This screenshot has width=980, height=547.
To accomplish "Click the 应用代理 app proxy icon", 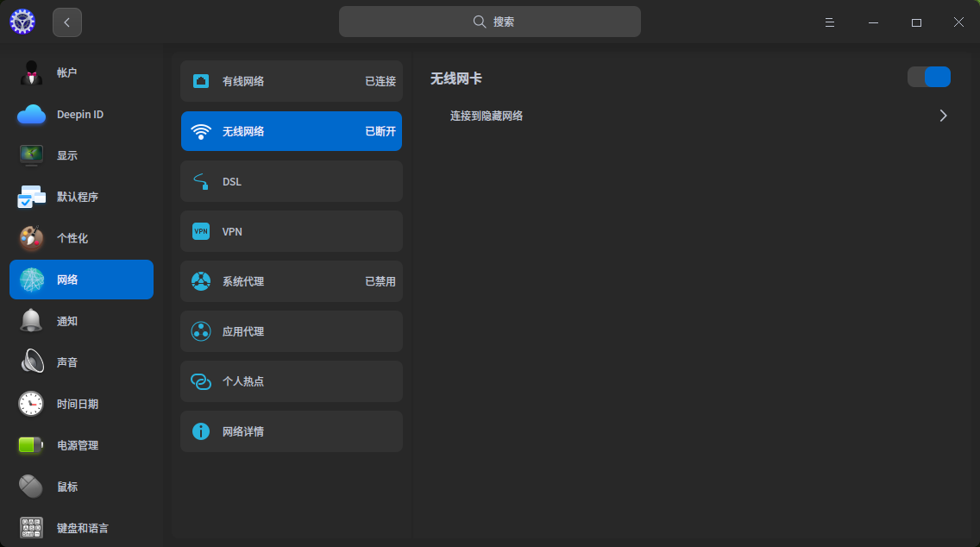I will (x=201, y=331).
